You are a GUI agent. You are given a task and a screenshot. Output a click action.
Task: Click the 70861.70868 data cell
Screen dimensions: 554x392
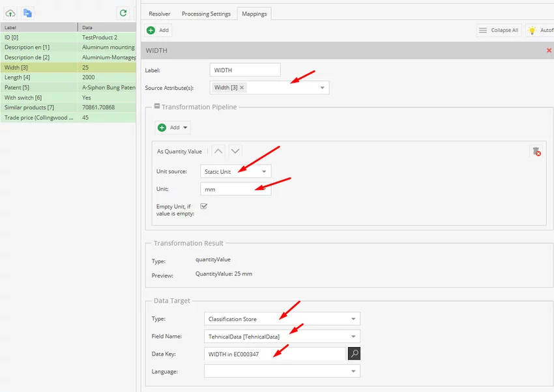(107, 107)
